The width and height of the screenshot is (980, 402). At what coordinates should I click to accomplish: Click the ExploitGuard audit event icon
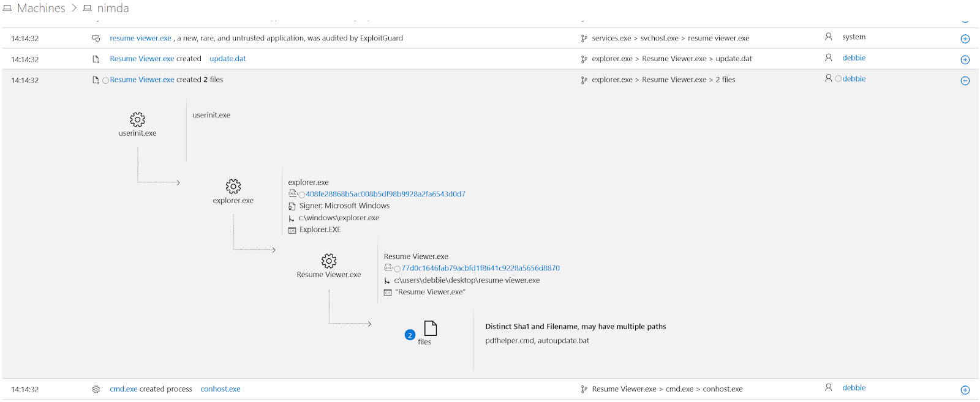[96, 39]
